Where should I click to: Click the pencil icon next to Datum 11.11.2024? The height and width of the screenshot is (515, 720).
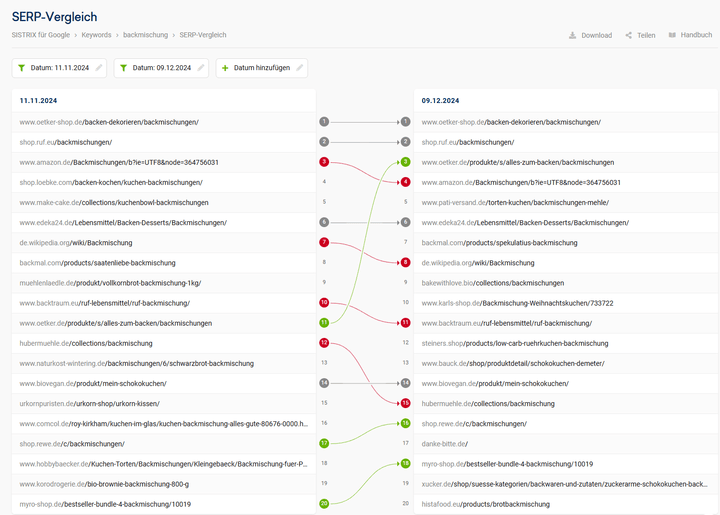99,68
